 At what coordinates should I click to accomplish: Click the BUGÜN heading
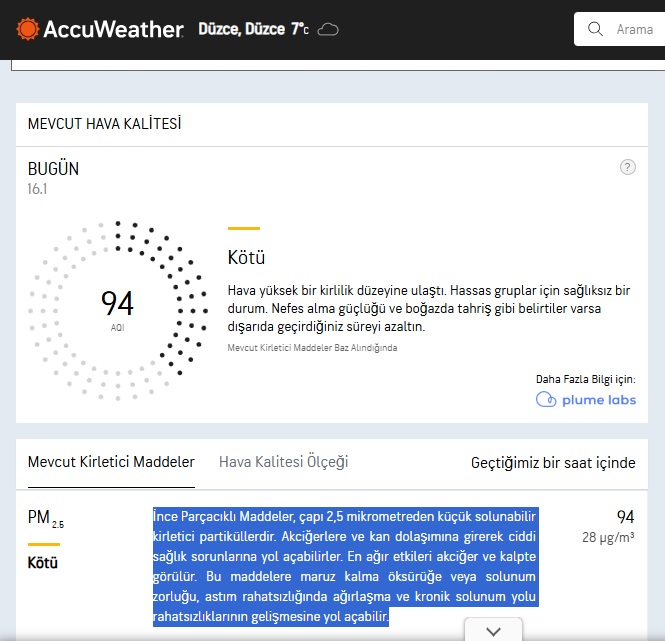[53, 169]
